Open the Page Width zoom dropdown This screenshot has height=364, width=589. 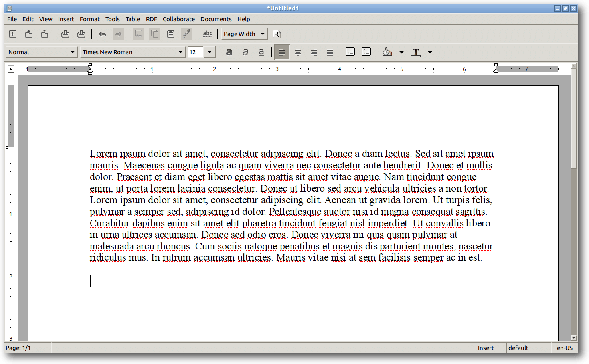(x=263, y=34)
